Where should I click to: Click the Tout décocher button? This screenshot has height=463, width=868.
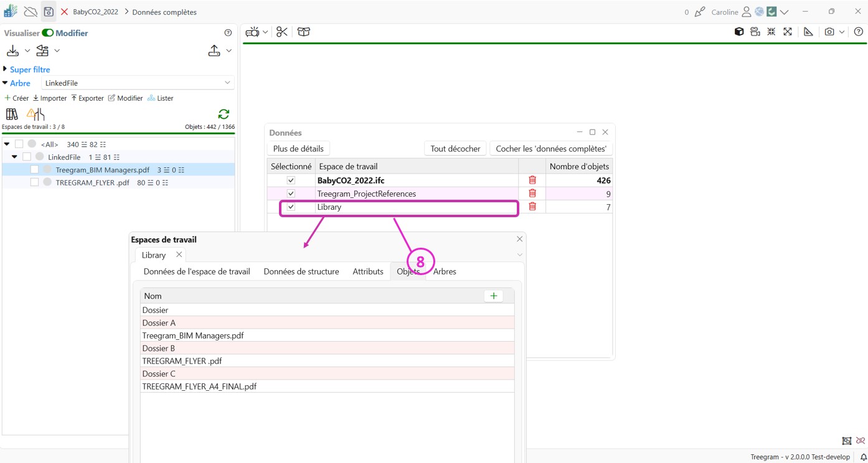[455, 149]
